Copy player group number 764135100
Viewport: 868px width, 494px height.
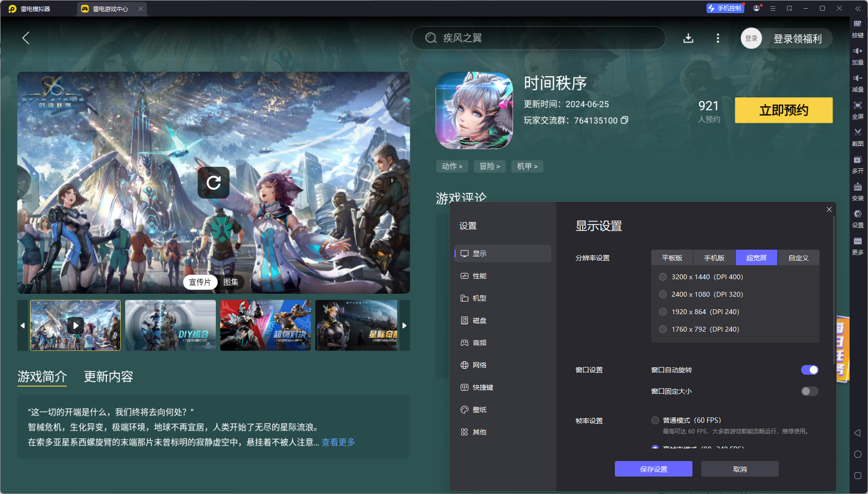pyautogui.click(x=625, y=120)
